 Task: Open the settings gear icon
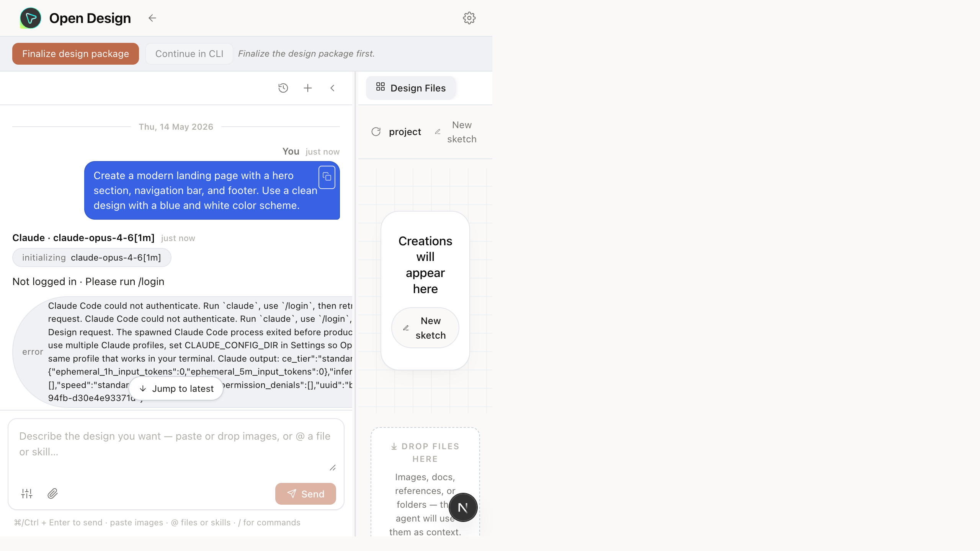[469, 18]
